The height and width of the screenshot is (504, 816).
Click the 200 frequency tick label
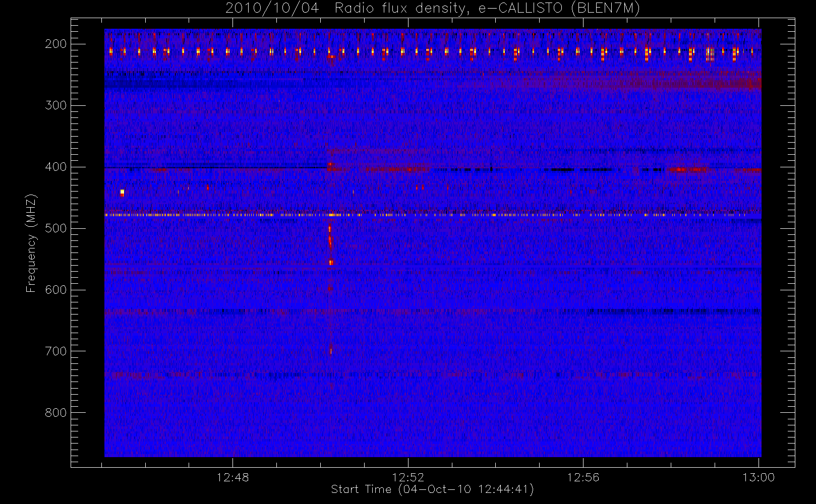coord(56,44)
